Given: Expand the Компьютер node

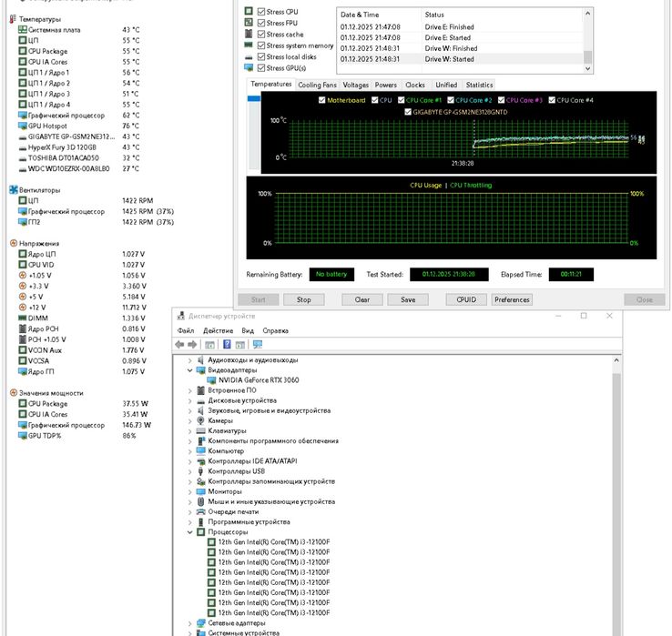Looking at the screenshot, I should 190,451.
